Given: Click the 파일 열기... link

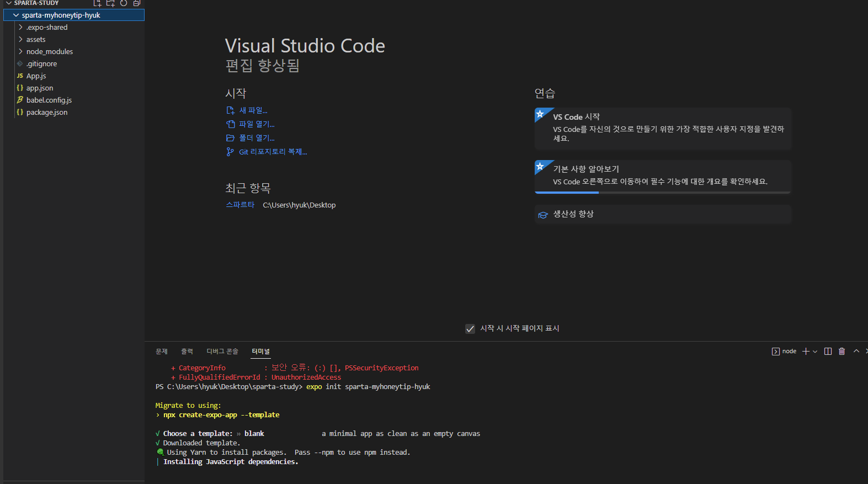Looking at the screenshot, I should pyautogui.click(x=257, y=124).
